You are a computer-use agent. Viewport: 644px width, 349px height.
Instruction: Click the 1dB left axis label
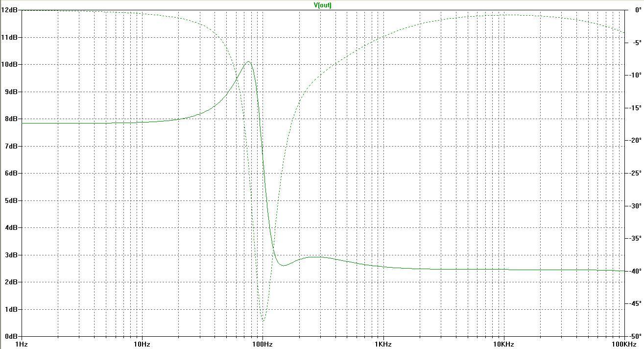[11, 309]
